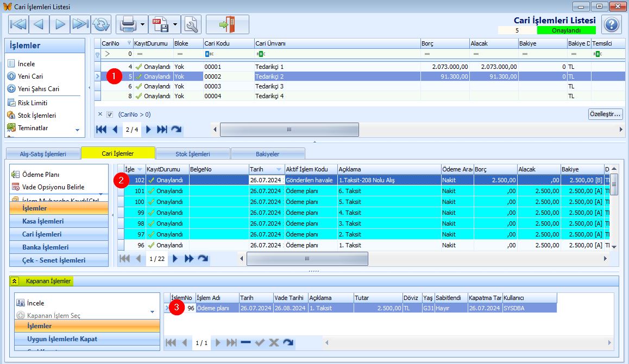Open the Çek - Senet İşlemleri group
Image resolution: width=629 pixels, height=364 pixels.
click(59, 260)
